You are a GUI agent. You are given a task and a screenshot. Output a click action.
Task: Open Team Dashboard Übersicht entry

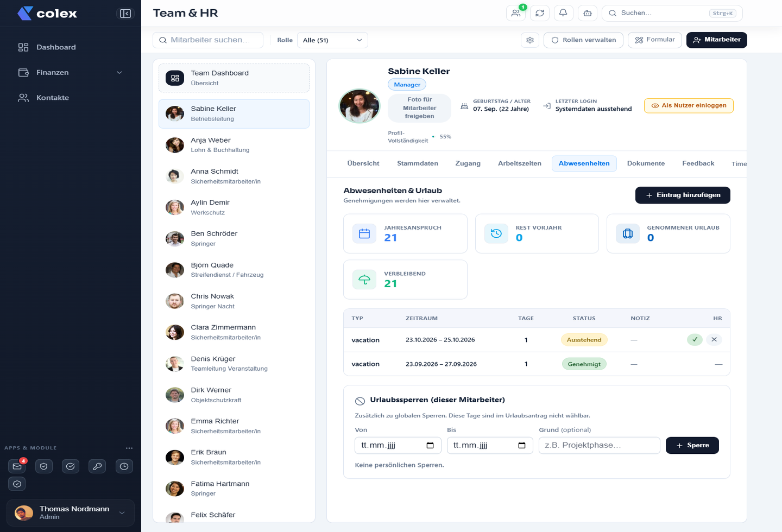tap(234, 78)
